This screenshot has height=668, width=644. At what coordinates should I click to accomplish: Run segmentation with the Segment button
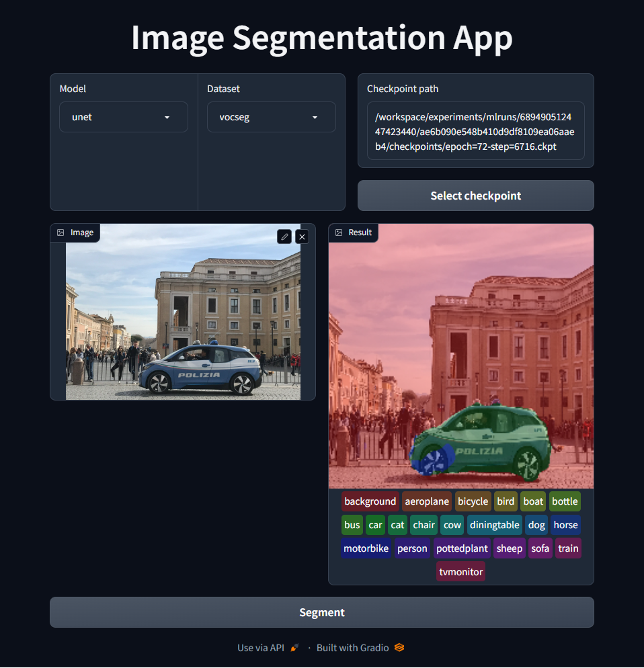pyautogui.click(x=322, y=612)
